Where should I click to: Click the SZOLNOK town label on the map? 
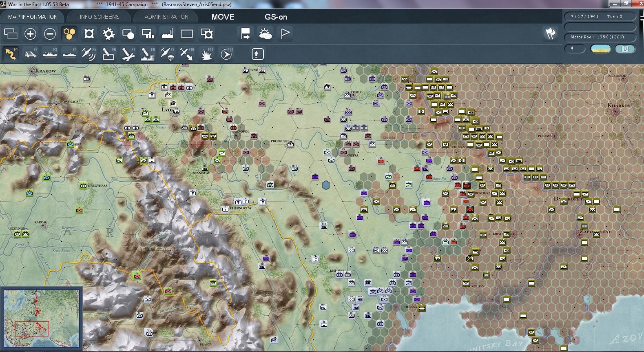point(18,229)
